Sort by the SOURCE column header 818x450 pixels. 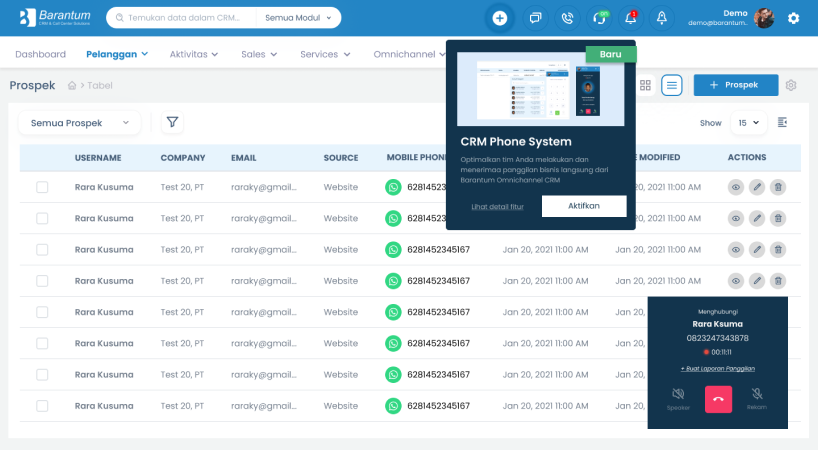(x=341, y=158)
